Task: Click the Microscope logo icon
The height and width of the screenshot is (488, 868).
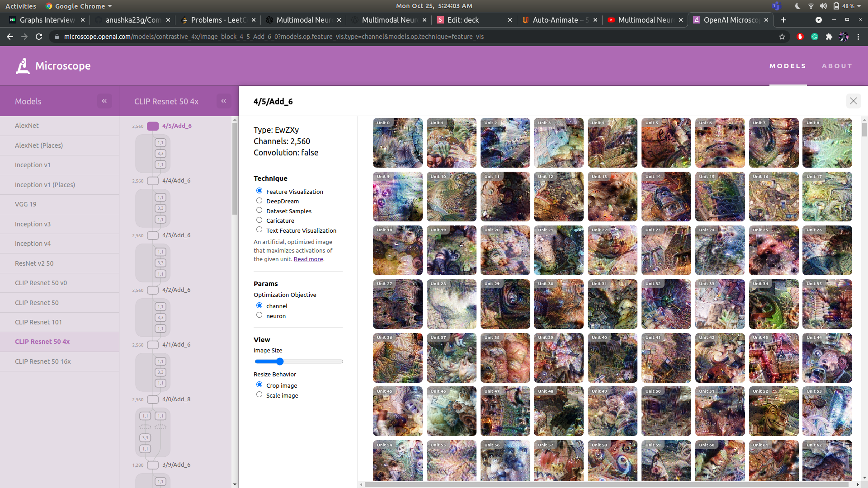Action: 23,66
